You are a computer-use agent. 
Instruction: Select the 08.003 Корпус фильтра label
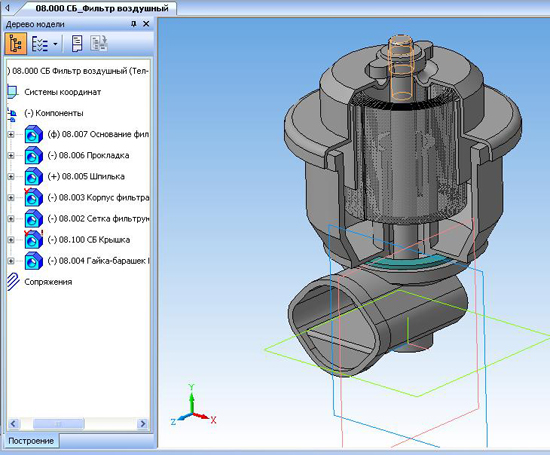click(98, 198)
